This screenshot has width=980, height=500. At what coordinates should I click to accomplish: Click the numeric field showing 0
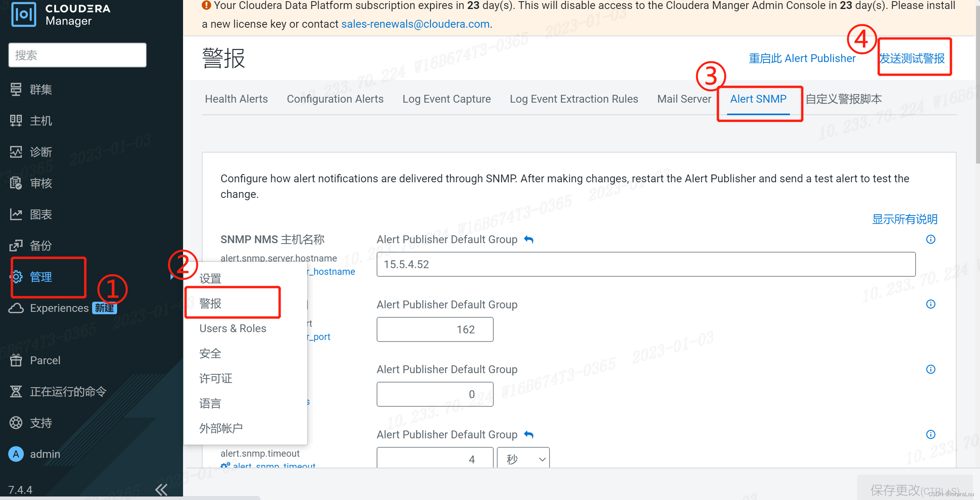435,394
